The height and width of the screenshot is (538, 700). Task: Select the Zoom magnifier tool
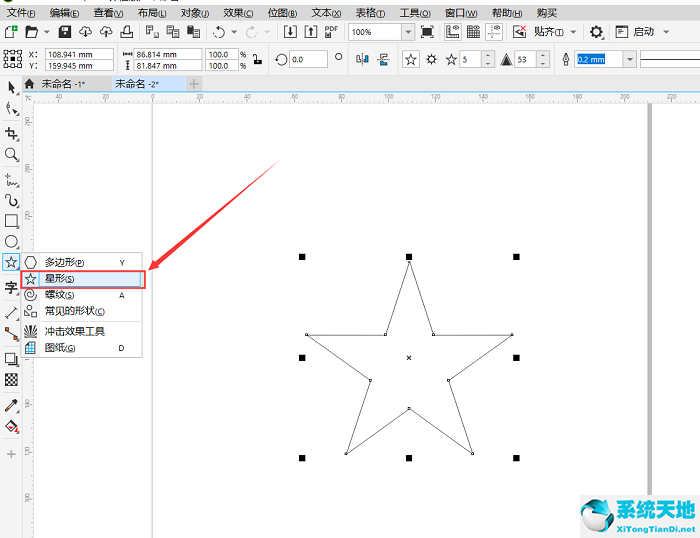(11, 155)
